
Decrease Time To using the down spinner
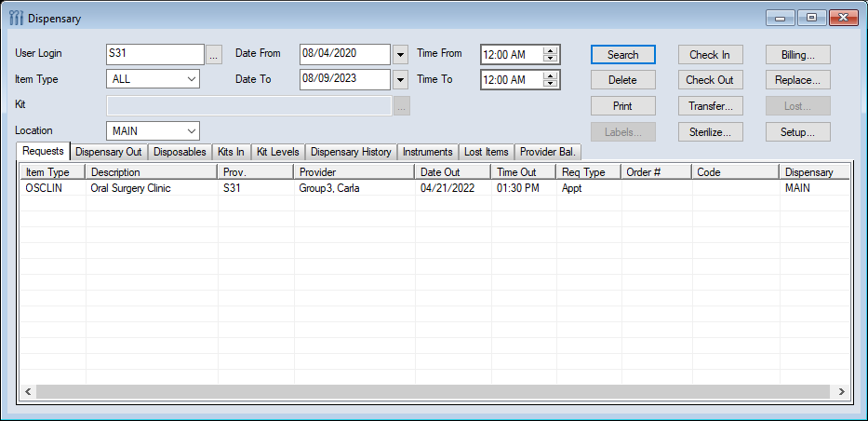click(x=550, y=85)
